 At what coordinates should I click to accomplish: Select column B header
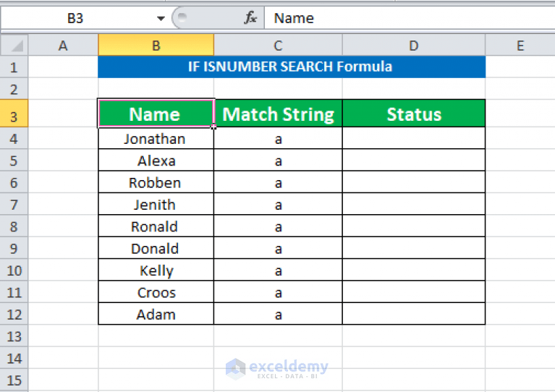point(156,46)
